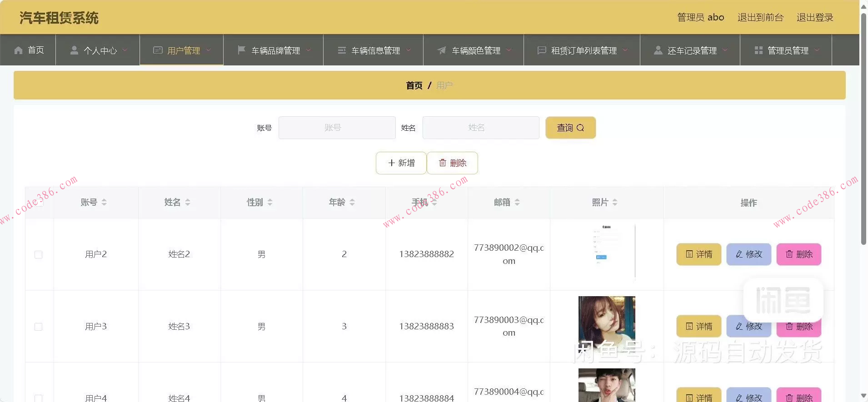Click the card icon beside 用户管理
The width and height of the screenshot is (868, 402).
(x=158, y=50)
